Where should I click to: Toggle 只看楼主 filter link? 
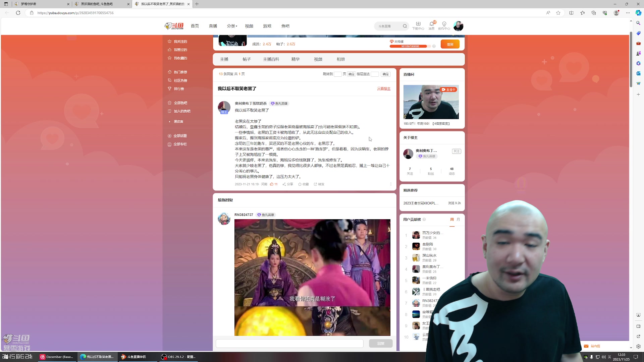384,89
